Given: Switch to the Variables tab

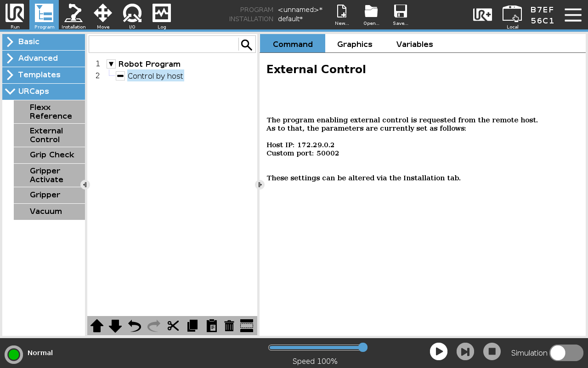Looking at the screenshot, I should tap(414, 44).
